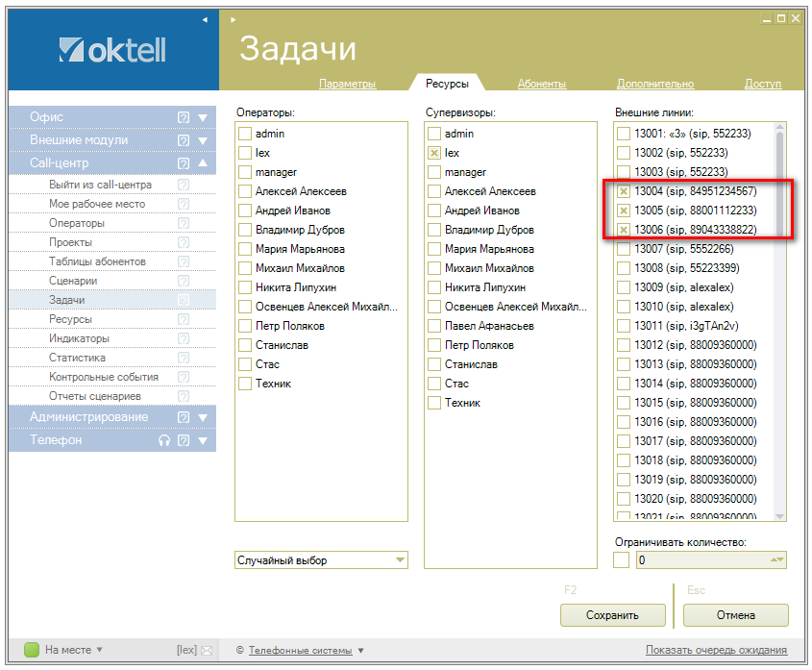812x670 pixels.
Task: Click headphones icon in Телефон section
Action: click(164, 440)
